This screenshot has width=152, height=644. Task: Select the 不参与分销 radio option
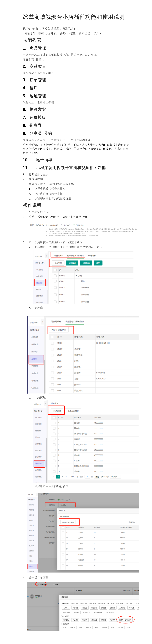click(x=74, y=225)
